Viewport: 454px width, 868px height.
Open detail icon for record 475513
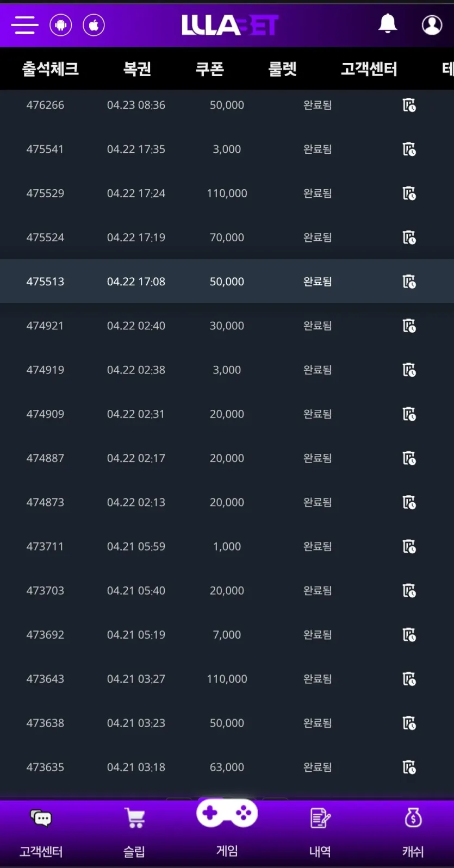click(x=409, y=282)
